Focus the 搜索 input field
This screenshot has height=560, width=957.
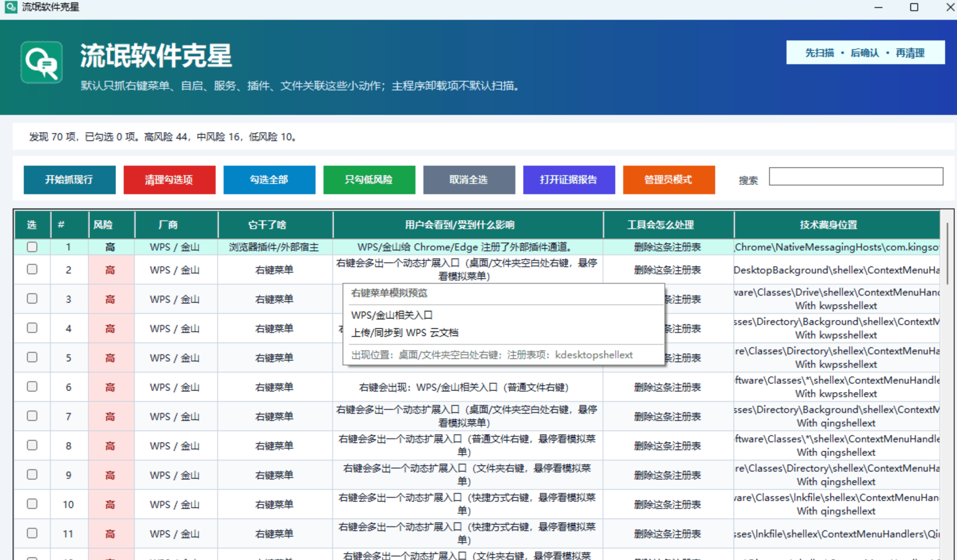tap(856, 176)
